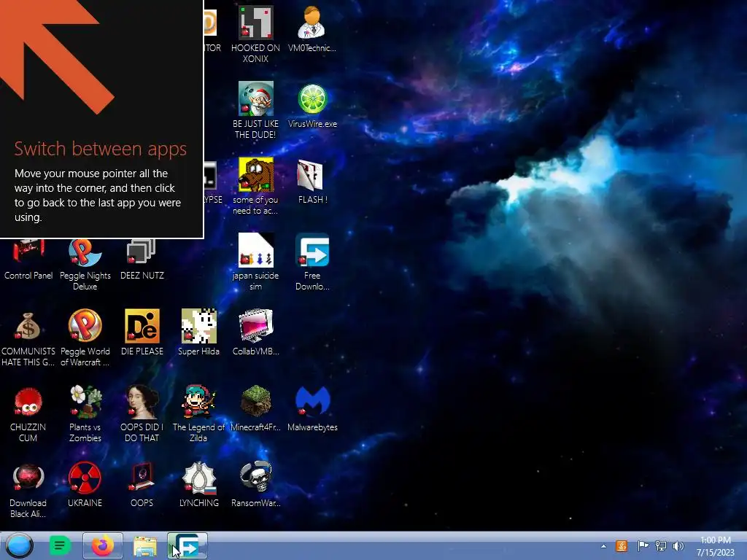Select the Plants vs Zombies icon

tap(85, 402)
